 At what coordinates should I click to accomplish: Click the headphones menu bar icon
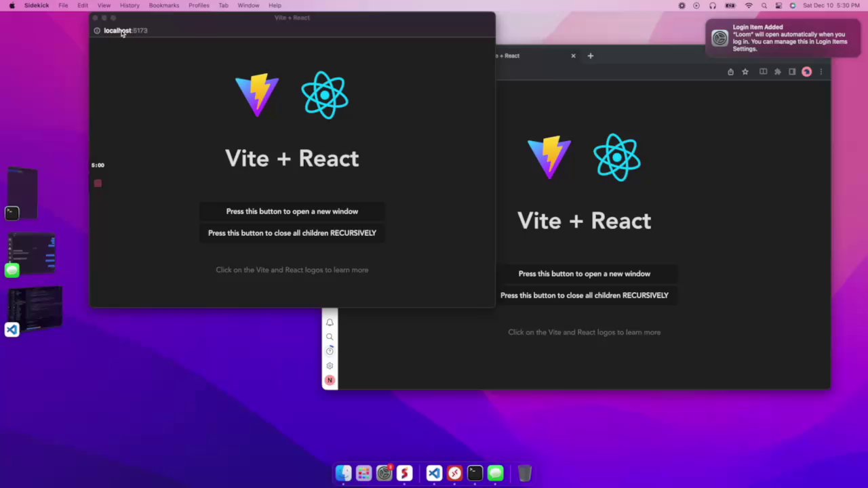click(x=713, y=5)
